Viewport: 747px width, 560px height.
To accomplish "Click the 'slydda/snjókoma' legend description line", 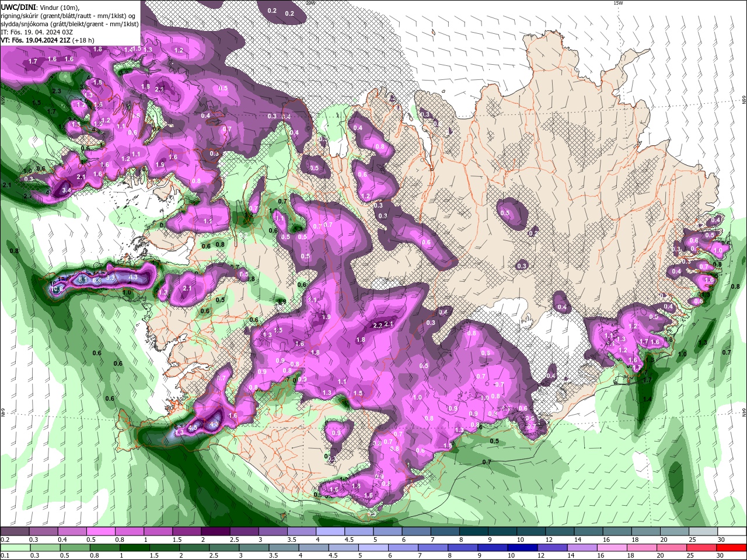I will point(70,24).
